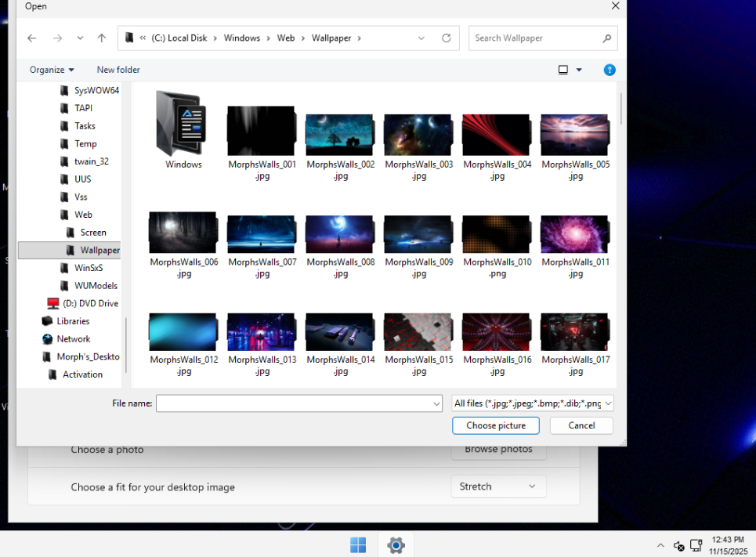
Task: Click the Back navigation arrow
Action: point(31,38)
